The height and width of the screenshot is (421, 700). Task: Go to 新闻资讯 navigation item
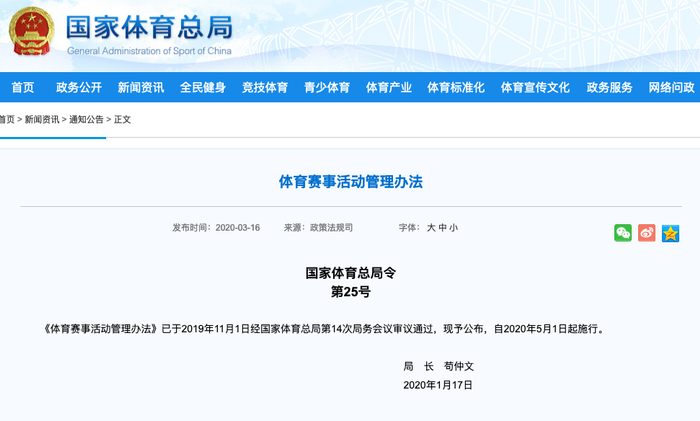(141, 87)
